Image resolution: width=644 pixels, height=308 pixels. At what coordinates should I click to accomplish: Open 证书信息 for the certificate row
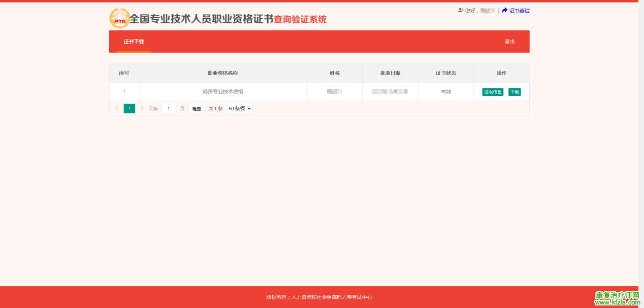493,92
